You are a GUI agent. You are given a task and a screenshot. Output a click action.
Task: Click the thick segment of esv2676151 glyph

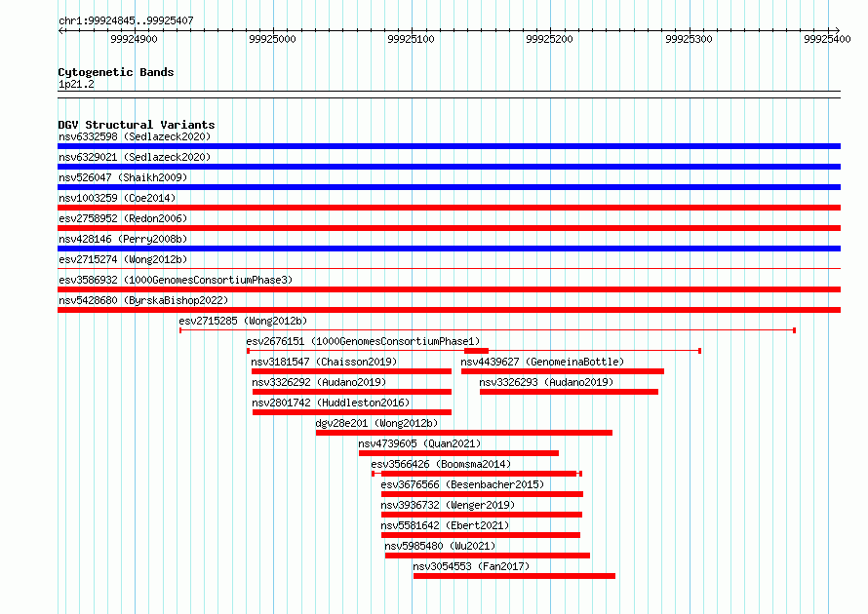(476, 351)
